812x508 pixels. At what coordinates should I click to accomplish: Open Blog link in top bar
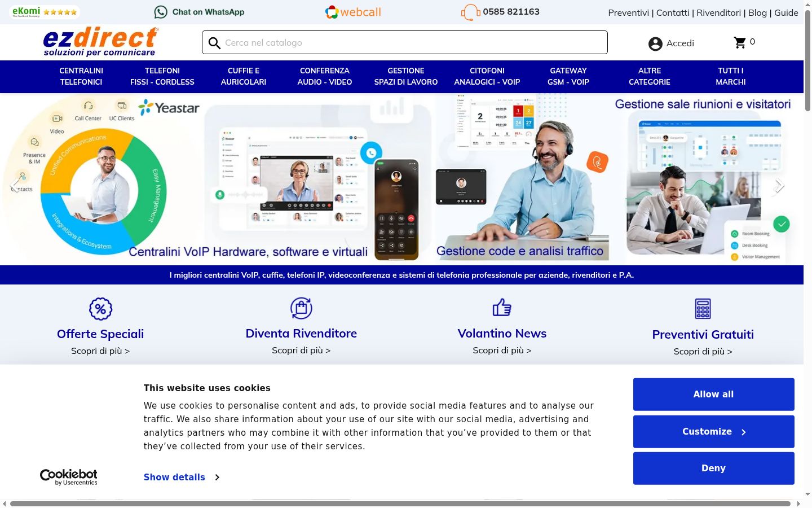coord(758,13)
